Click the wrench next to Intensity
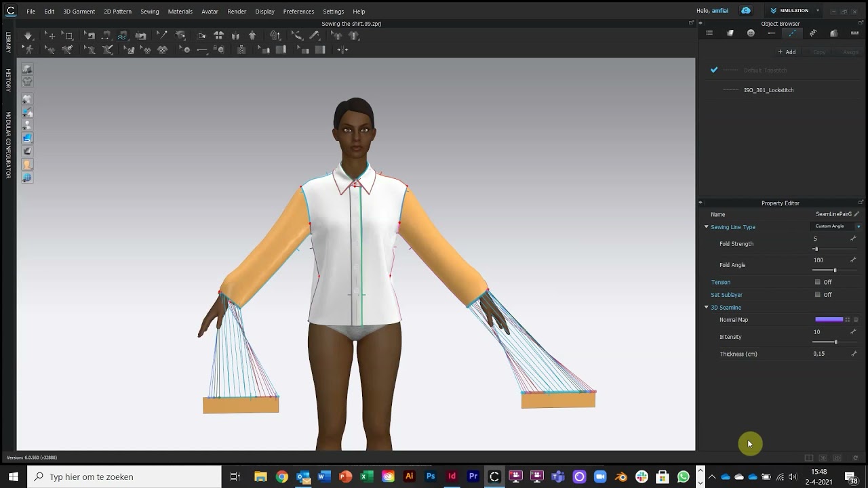The width and height of the screenshot is (868, 488). (853, 331)
